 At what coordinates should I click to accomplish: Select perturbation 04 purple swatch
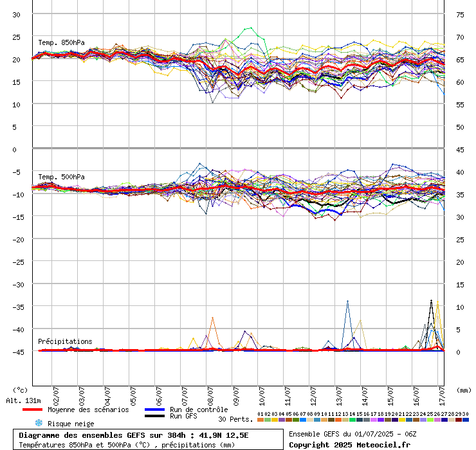pyautogui.click(x=282, y=420)
